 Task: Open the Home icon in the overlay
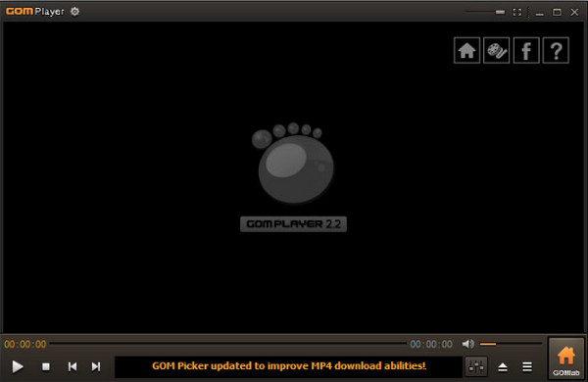coord(466,50)
